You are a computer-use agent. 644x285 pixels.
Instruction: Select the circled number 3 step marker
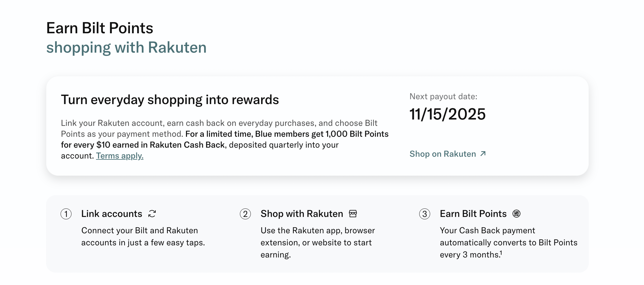(x=425, y=214)
